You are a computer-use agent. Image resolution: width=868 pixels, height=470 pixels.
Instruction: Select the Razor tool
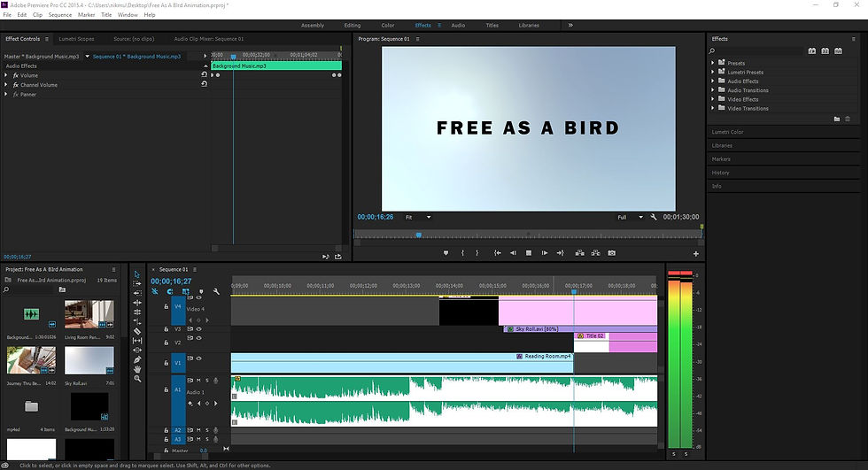pos(137,331)
